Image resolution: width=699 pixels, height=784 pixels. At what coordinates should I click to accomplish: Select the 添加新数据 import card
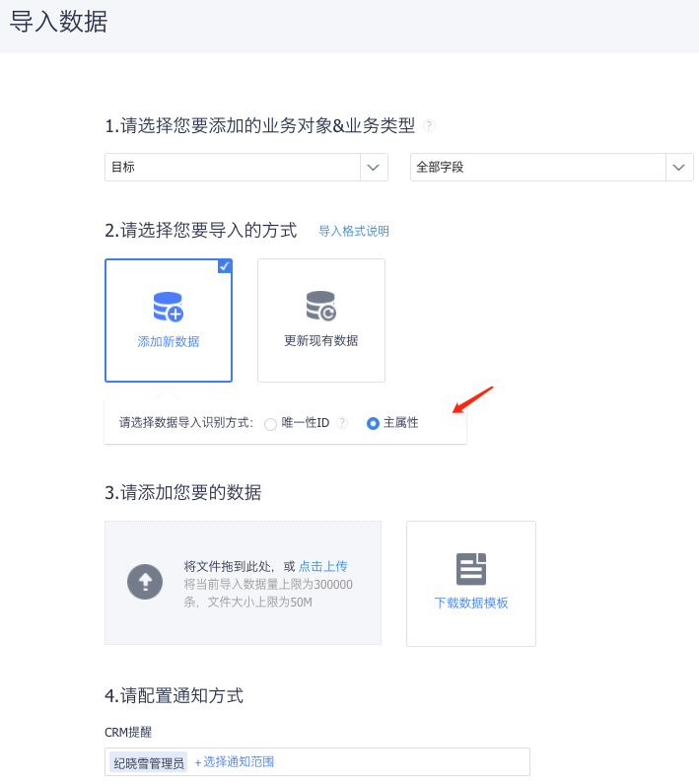click(169, 321)
